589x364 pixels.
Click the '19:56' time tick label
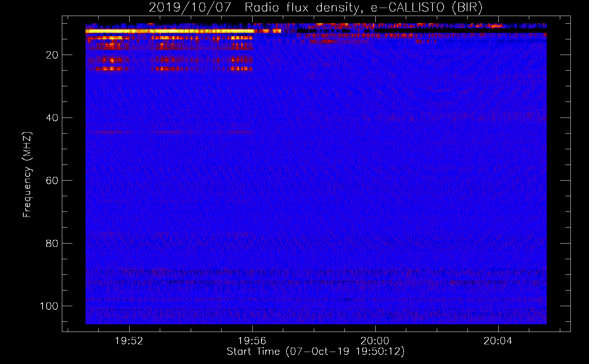[252, 341]
